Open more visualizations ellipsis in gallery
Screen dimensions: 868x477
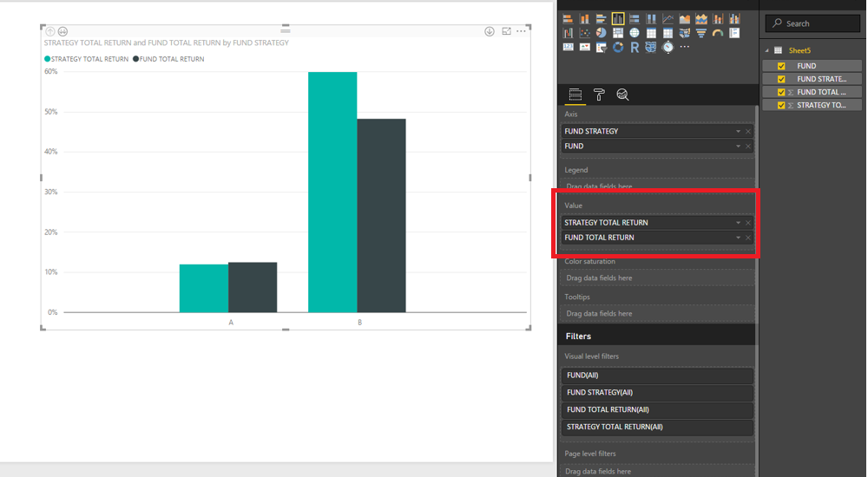[x=685, y=47]
